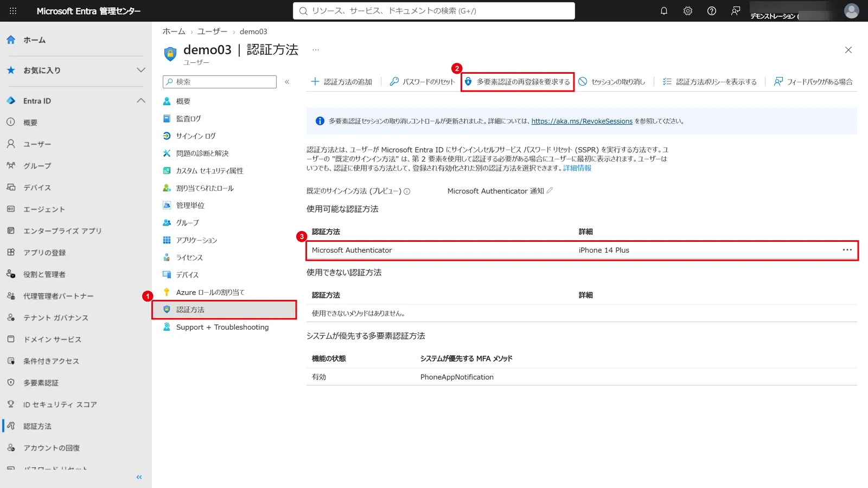
Task: Collapse the left navigation sidebar
Action: (x=139, y=477)
